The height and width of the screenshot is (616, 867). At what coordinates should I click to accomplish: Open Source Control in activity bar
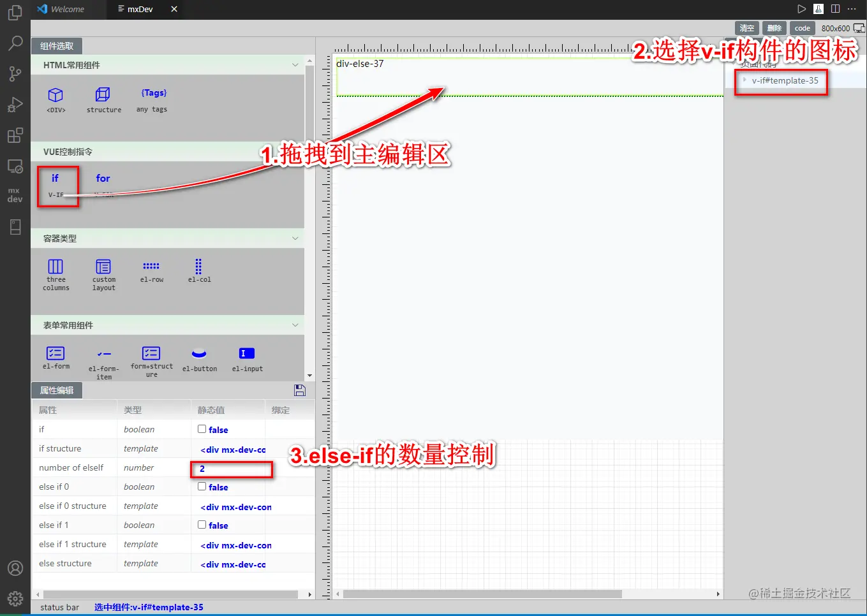pyautogui.click(x=15, y=74)
